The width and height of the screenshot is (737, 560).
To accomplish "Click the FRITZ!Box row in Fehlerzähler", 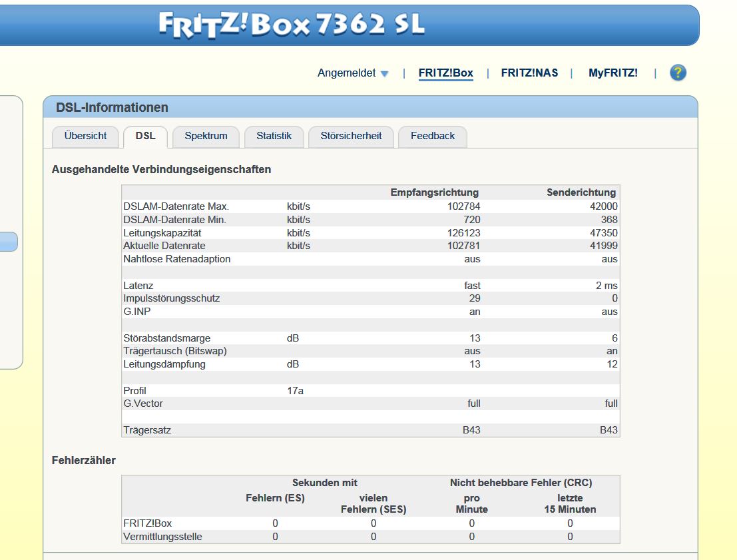I will 370,523.
